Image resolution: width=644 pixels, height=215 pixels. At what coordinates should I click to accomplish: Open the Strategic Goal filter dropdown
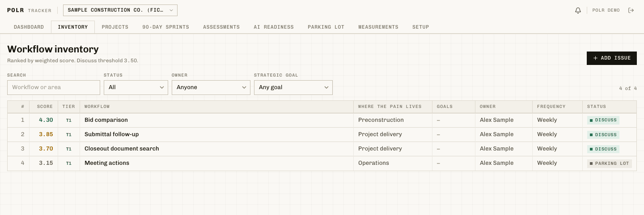(293, 87)
